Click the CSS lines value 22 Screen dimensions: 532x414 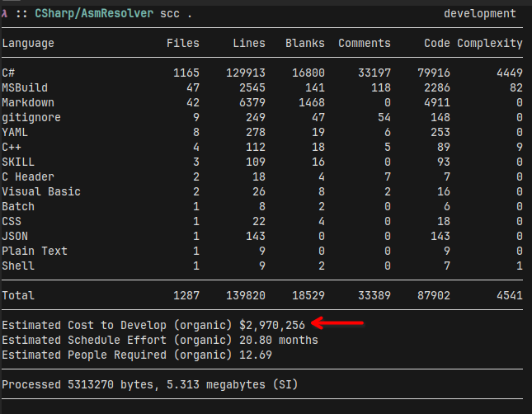point(259,222)
